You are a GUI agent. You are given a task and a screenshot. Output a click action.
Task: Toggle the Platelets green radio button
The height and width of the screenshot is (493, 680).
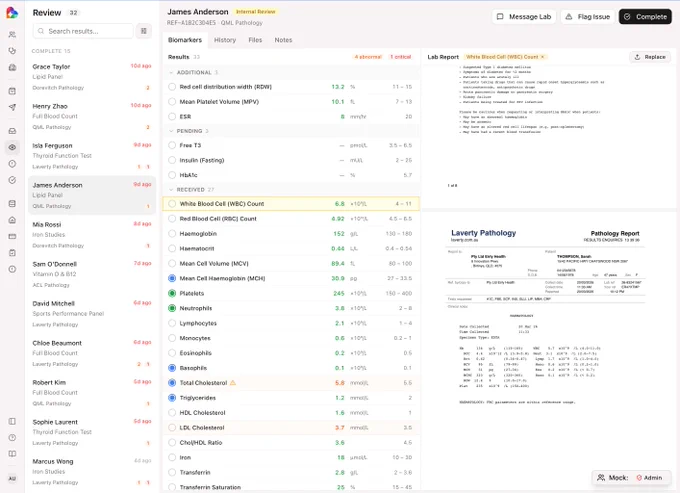172,294
